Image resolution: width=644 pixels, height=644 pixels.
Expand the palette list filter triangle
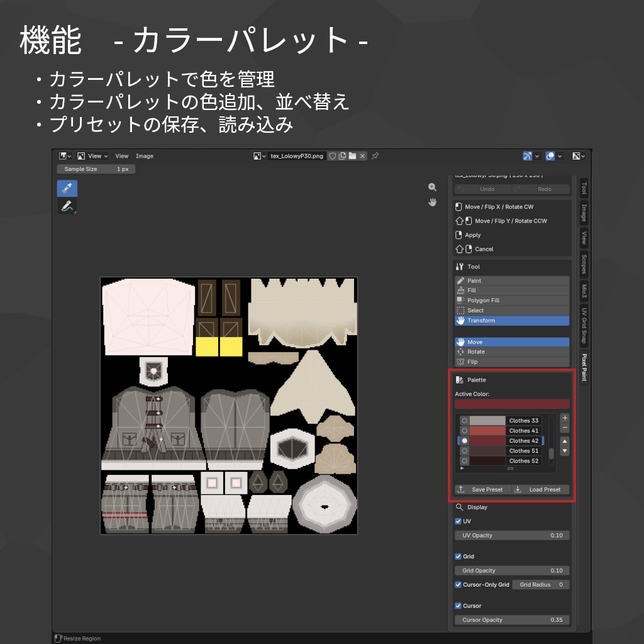[462, 468]
